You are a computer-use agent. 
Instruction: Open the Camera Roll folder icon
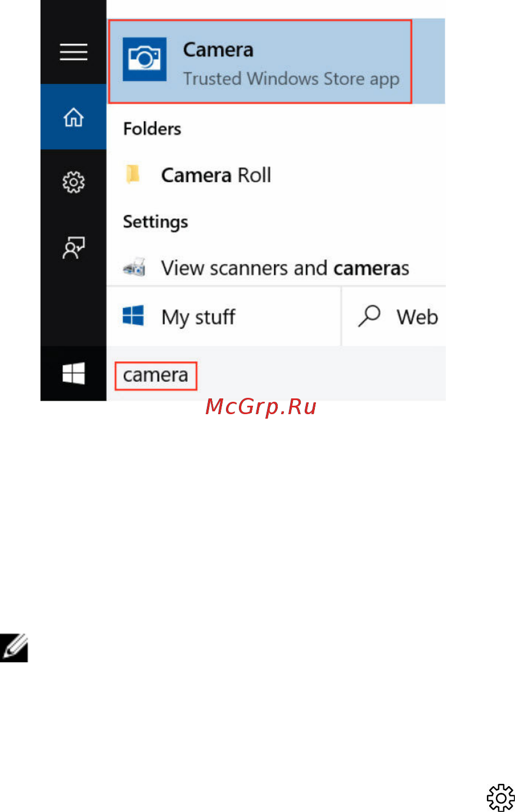(x=133, y=174)
